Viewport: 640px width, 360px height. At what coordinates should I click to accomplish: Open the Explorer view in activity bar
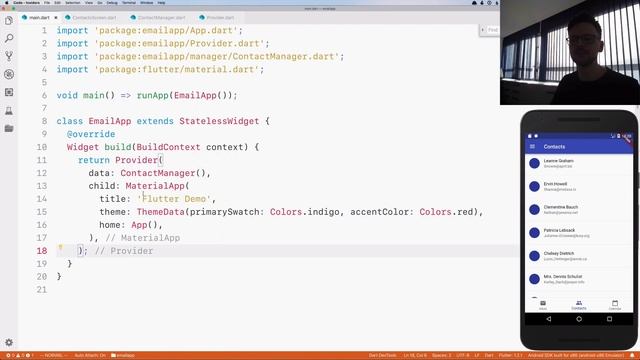tap(9, 20)
